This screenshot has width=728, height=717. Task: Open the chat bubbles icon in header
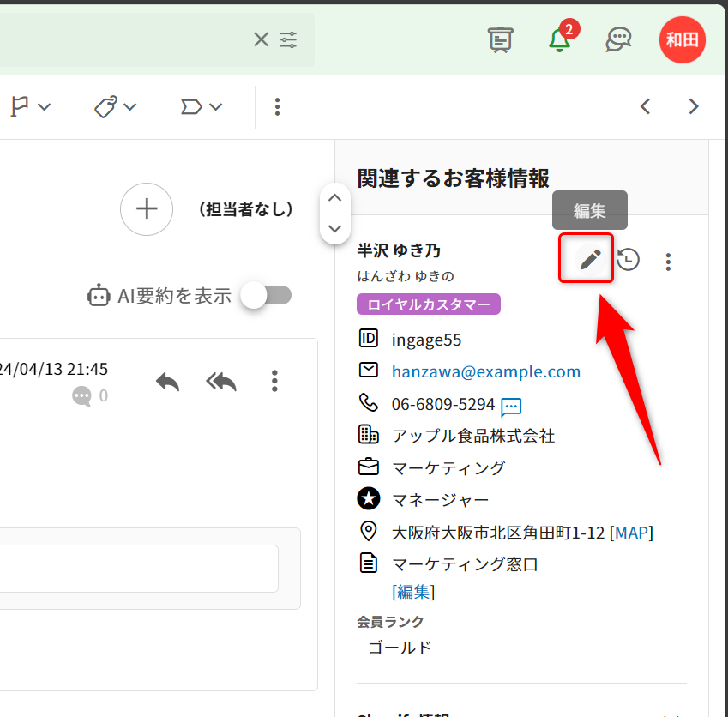click(618, 39)
